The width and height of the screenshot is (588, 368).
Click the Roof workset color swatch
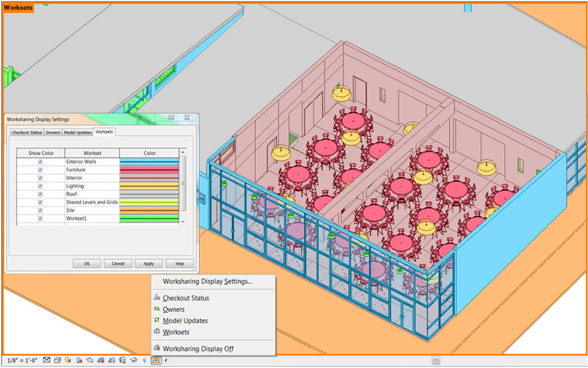(x=149, y=194)
